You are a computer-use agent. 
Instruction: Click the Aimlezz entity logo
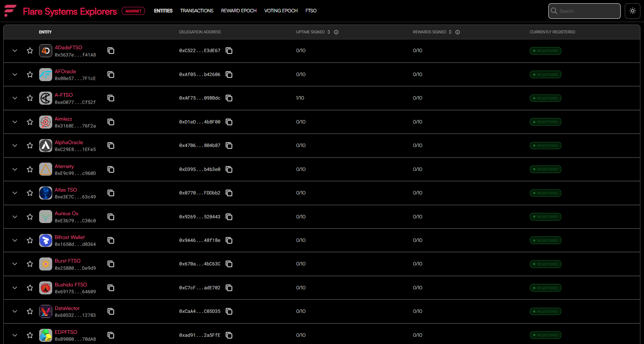[46, 122]
